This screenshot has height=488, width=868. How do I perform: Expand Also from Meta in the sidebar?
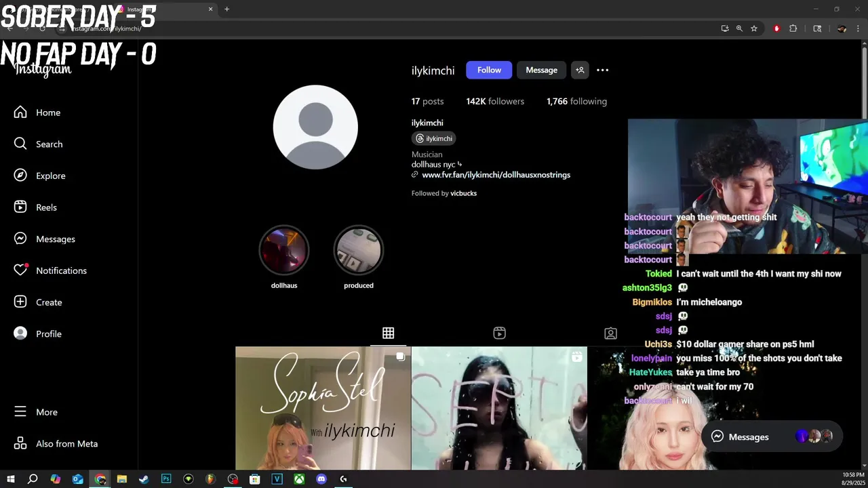[x=56, y=444]
